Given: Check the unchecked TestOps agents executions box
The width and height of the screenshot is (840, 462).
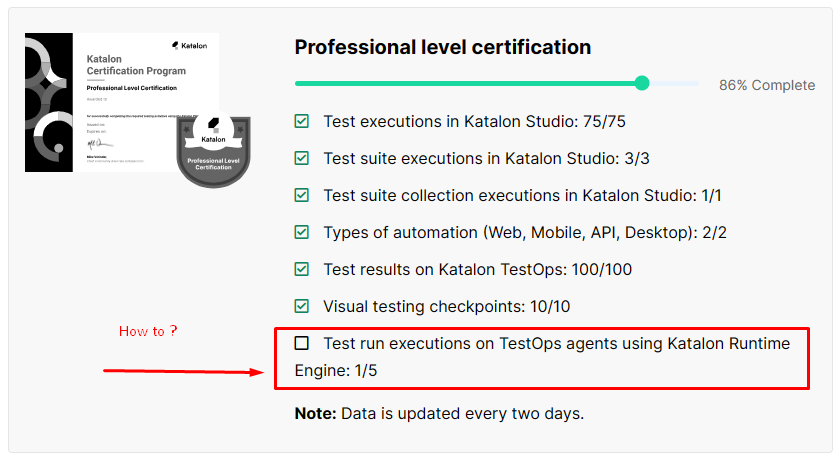Looking at the screenshot, I should click(301, 343).
